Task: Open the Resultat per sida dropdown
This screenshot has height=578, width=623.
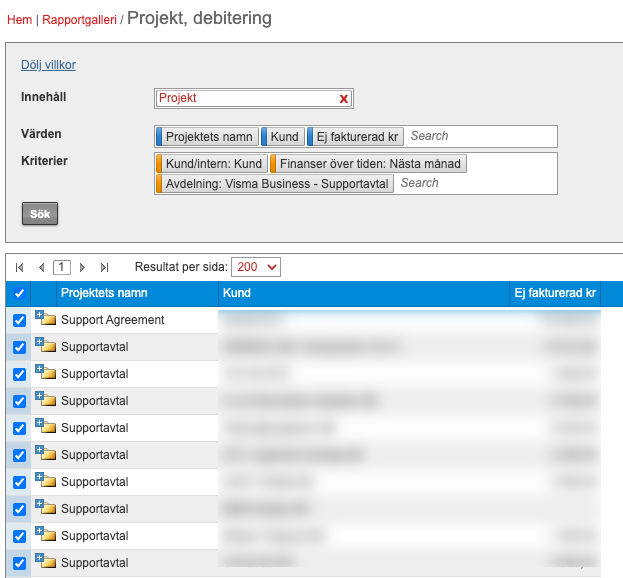Action: pos(256,267)
